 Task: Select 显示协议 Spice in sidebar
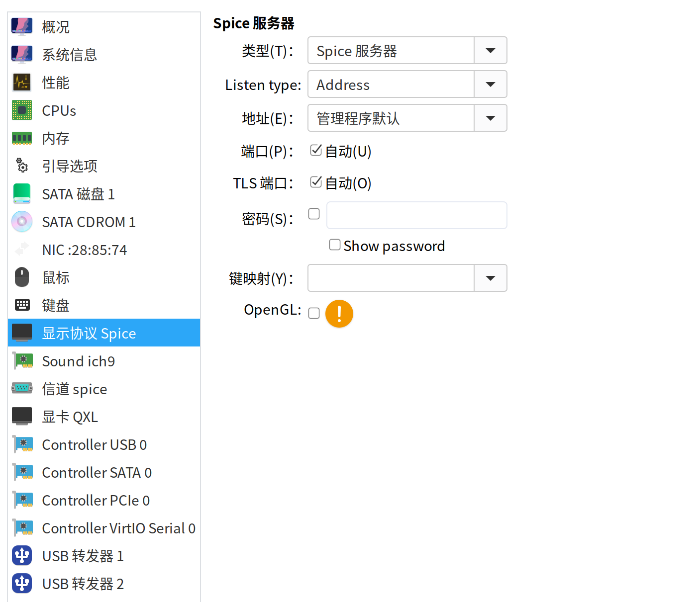(x=89, y=333)
